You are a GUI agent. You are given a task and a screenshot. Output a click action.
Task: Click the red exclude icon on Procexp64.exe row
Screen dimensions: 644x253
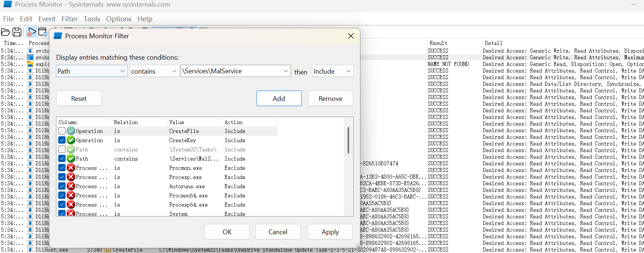[x=71, y=204]
